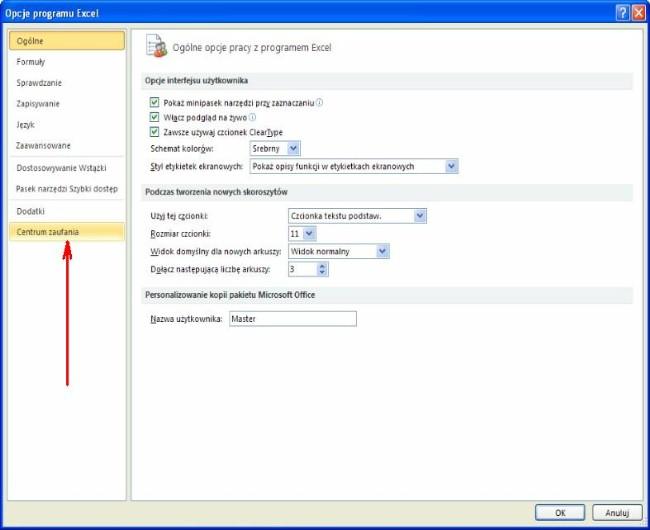Expand Widok domyślny dla nowych arkuszy dropdown
Image resolution: width=650 pixels, height=530 pixels.
coord(382,251)
